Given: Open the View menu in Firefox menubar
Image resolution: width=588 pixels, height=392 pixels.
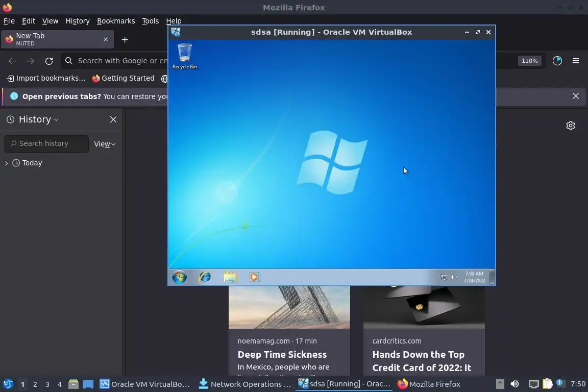Looking at the screenshot, I should (x=50, y=21).
